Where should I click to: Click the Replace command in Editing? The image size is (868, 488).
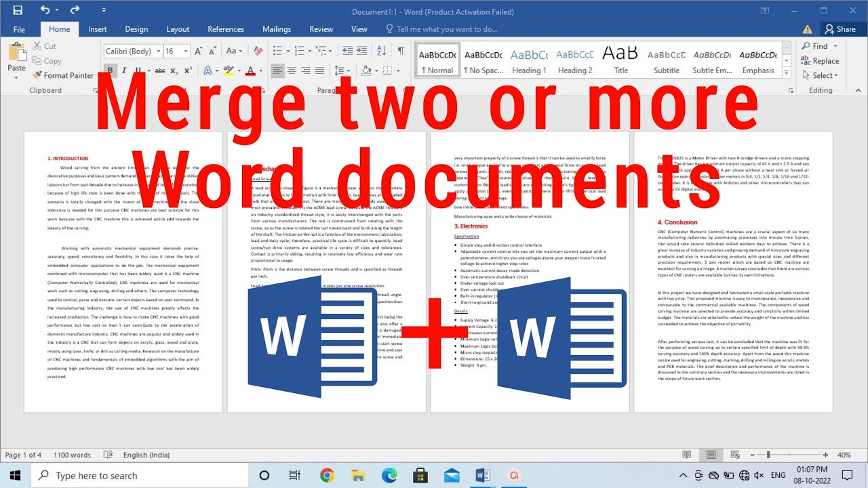coord(820,61)
